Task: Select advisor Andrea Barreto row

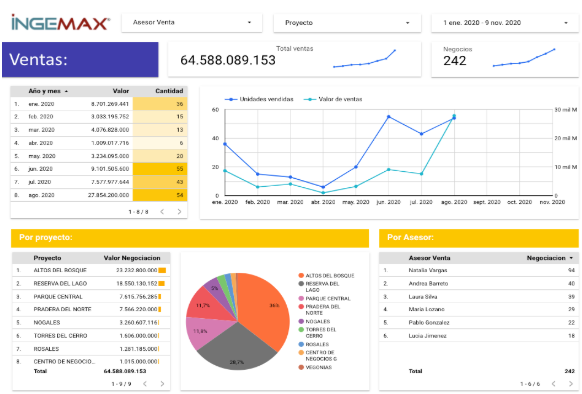Action: [x=479, y=284]
